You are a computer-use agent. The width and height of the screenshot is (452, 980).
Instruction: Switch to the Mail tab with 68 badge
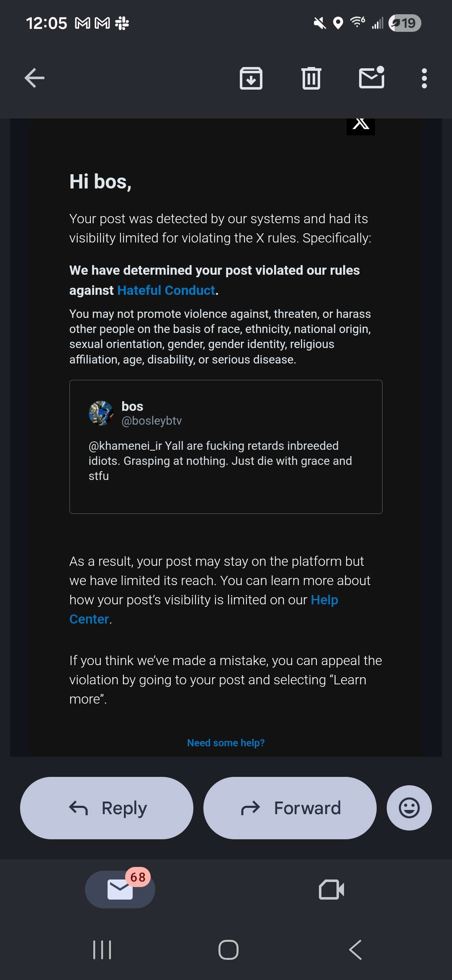pyautogui.click(x=120, y=890)
